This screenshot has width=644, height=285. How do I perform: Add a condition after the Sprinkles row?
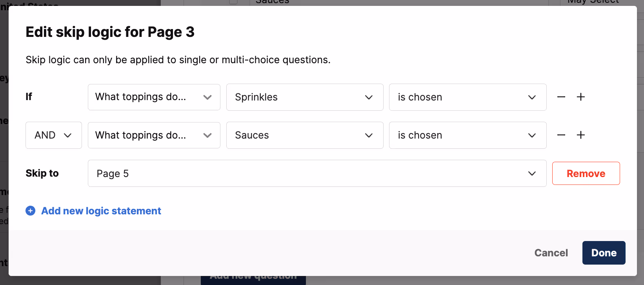point(581,97)
